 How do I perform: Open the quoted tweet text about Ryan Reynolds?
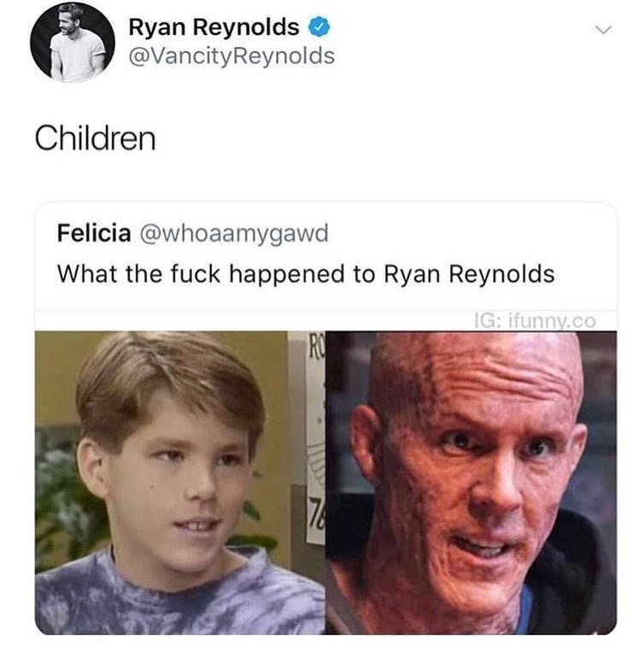click(x=306, y=274)
